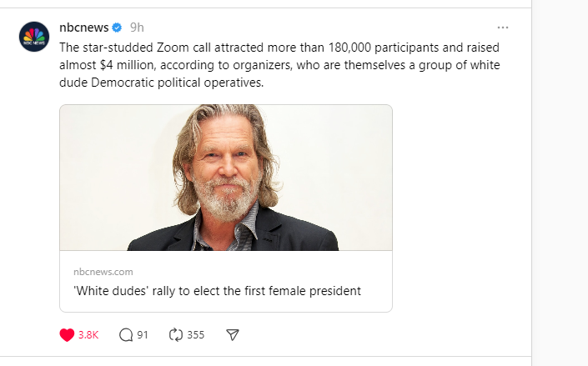Click the 91 replies count
588x366 pixels.
[143, 335]
